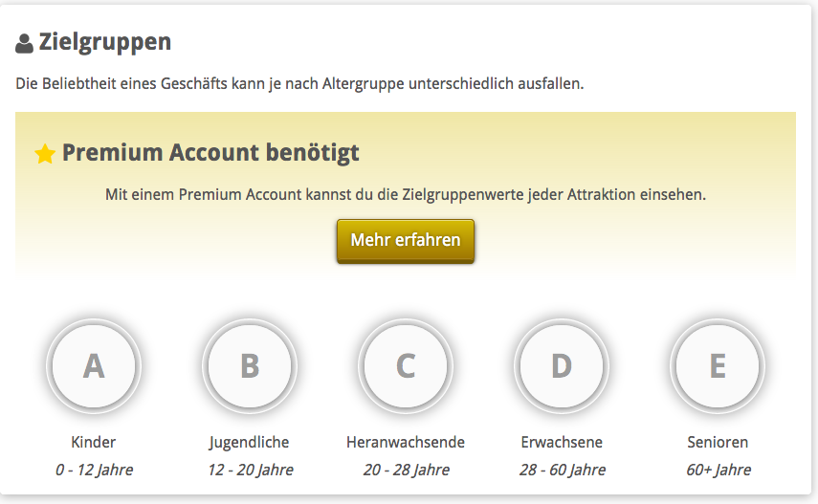Click the Premium Account benötigt heading

[210, 153]
